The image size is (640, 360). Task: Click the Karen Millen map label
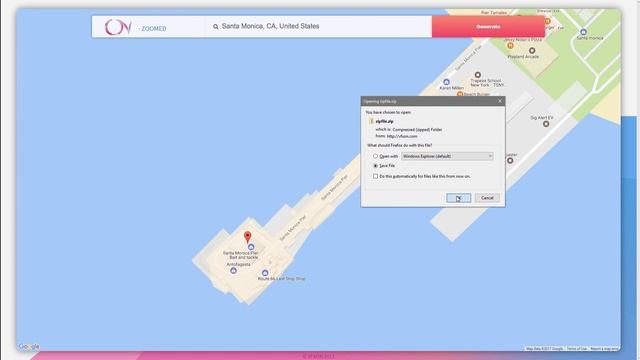click(x=451, y=88)
